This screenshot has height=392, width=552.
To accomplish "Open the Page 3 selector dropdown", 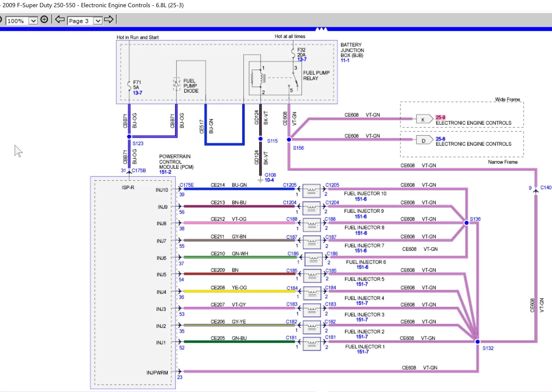I will (98, 21).
